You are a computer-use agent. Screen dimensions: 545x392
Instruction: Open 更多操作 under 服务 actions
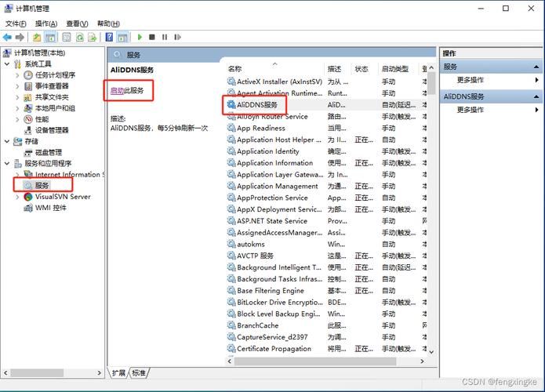pos(471,80)
